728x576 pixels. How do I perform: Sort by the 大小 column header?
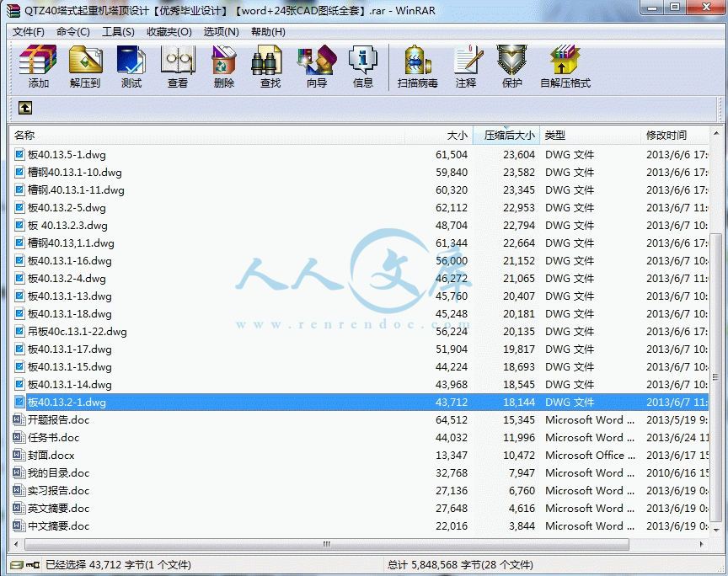438,135
